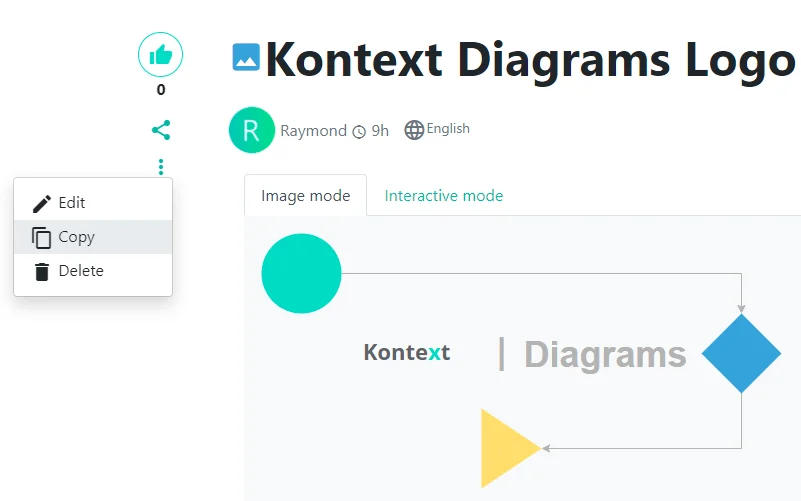Select the Image mode tab

coord(305,196)
